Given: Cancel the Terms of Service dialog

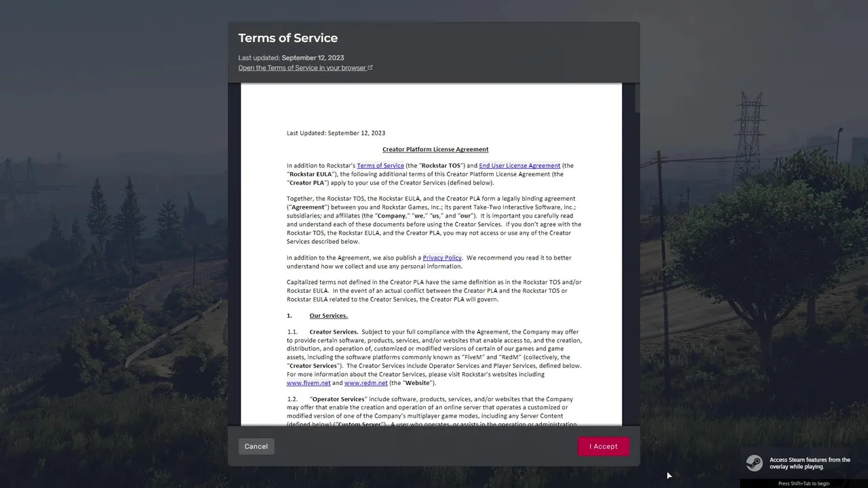Looking at the screenshot, I should click(256, 446).
